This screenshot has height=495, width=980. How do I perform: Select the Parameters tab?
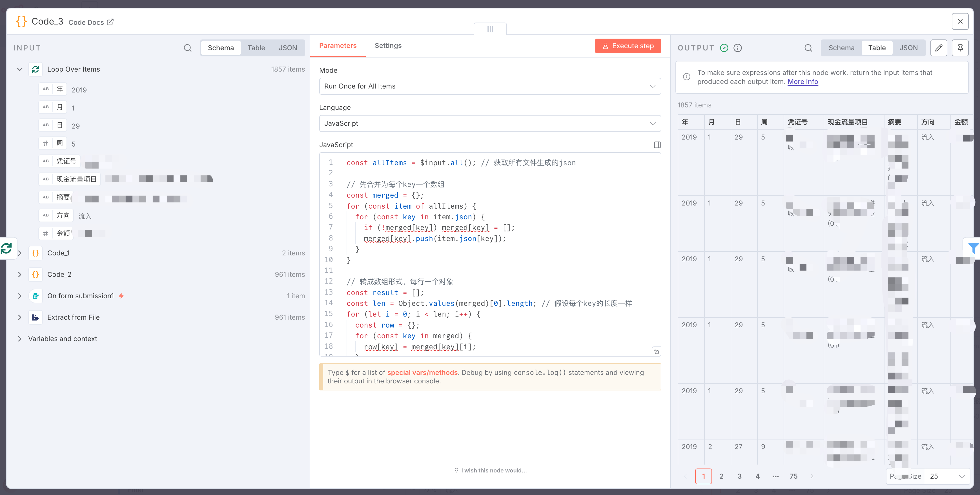click(338, 46)
